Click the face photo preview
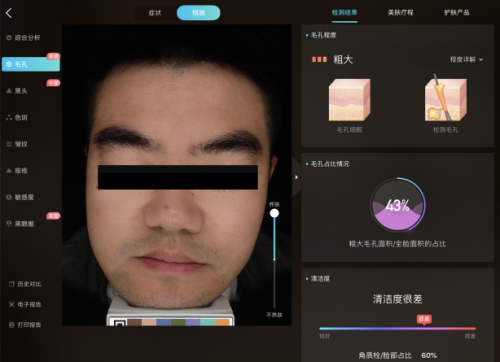 tap(177, 175)
